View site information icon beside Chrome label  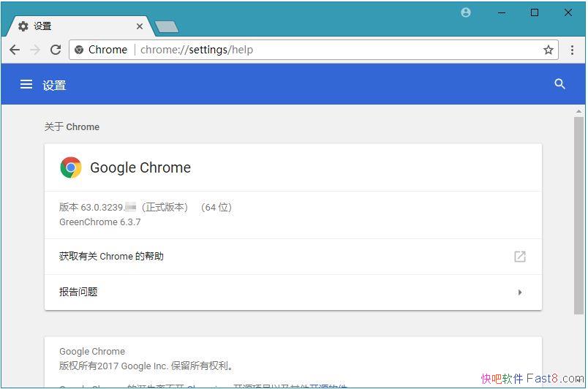80,50
